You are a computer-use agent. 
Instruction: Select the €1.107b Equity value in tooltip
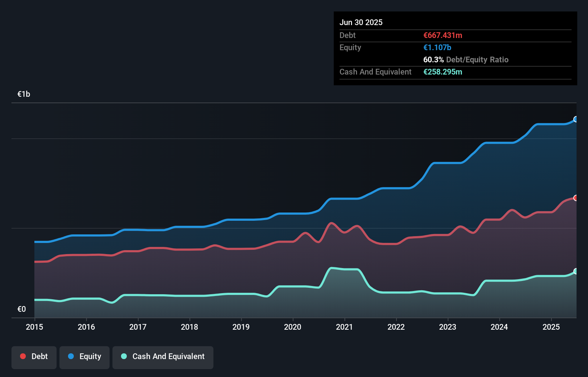click(437, 48)
